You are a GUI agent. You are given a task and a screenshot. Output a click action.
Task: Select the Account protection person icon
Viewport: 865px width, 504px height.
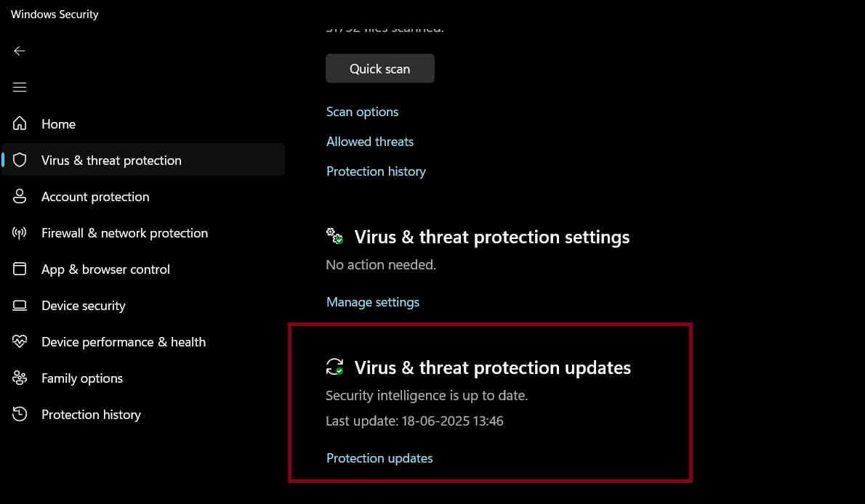tap(19, 196)
